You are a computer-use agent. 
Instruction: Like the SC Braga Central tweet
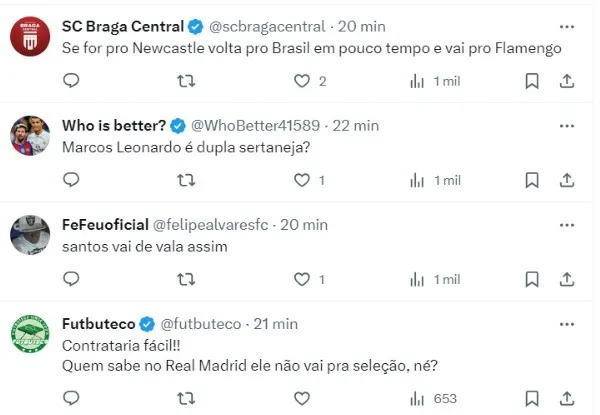302,81
